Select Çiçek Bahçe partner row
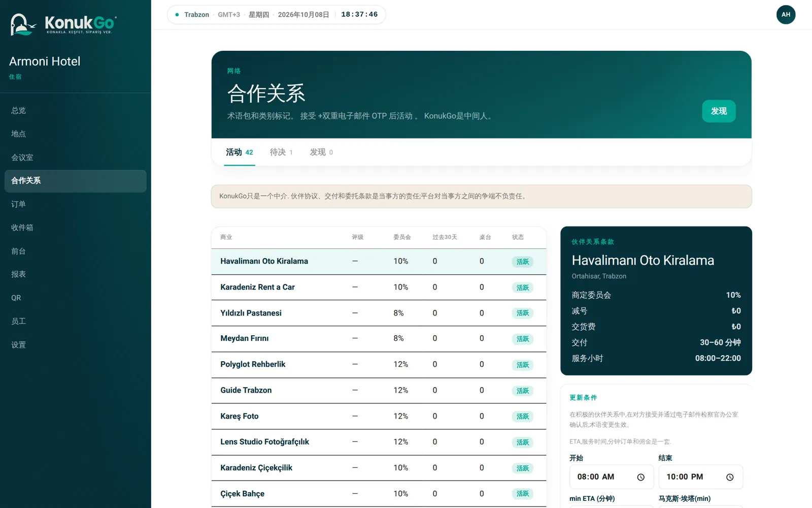This screenshot has height=508, width=812. click(379, 494)
